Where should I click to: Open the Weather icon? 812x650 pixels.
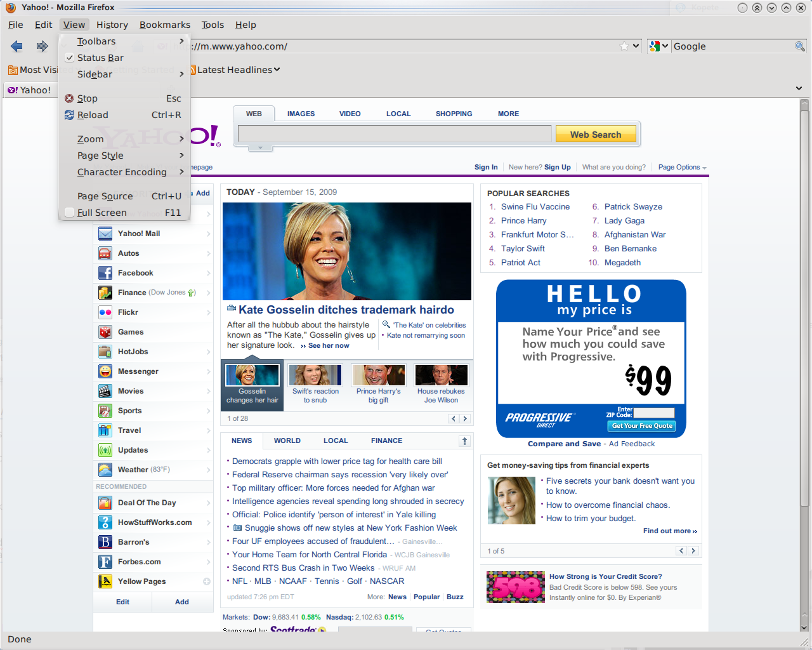coord(105,470)
